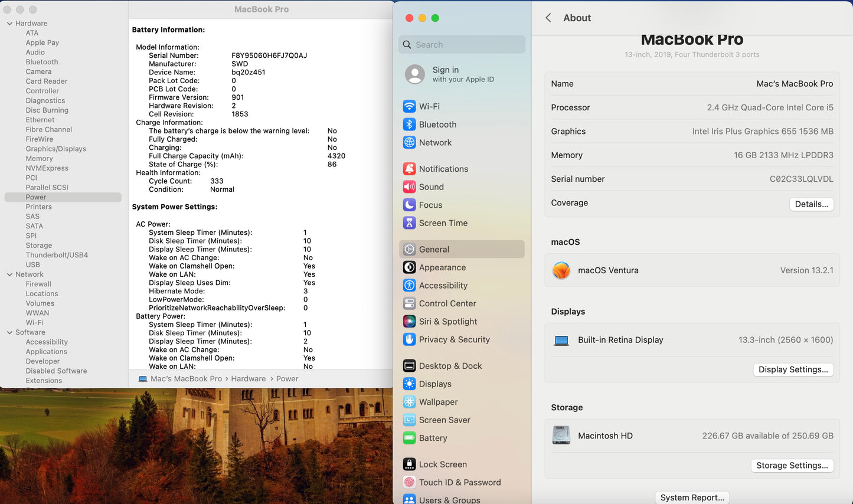The width and height of the screenshot is (853, 504).
Task: Select the Network globe icon
Action: 409,142
